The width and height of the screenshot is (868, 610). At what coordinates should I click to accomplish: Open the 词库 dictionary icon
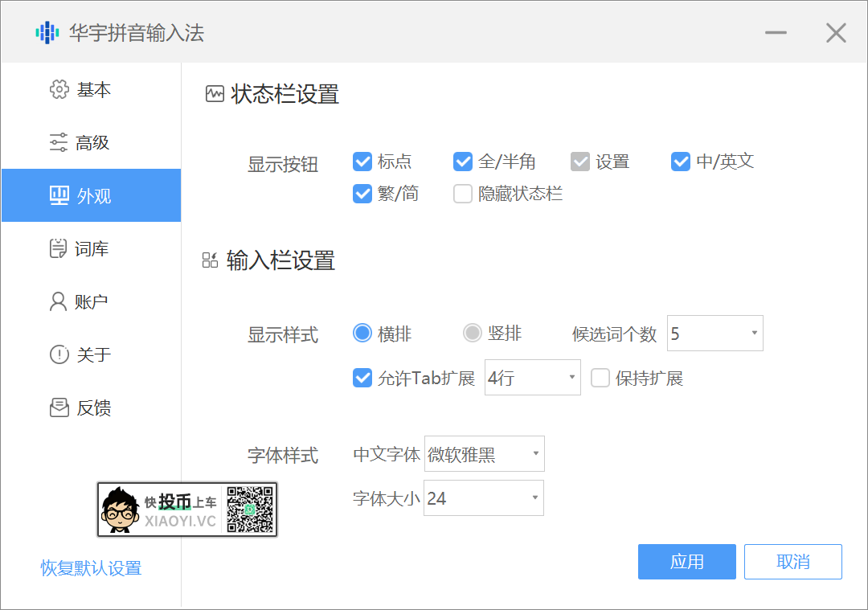point(59,248)
